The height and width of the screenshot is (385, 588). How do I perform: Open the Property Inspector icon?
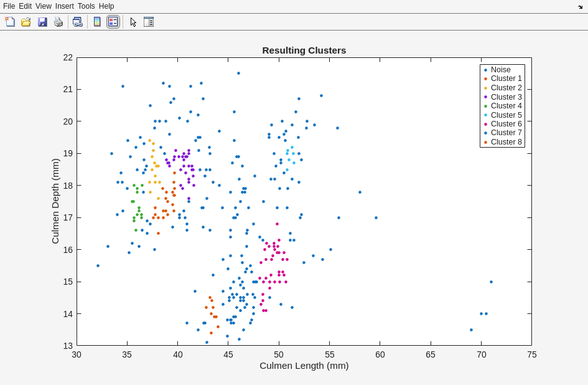(x=149, y=22)
